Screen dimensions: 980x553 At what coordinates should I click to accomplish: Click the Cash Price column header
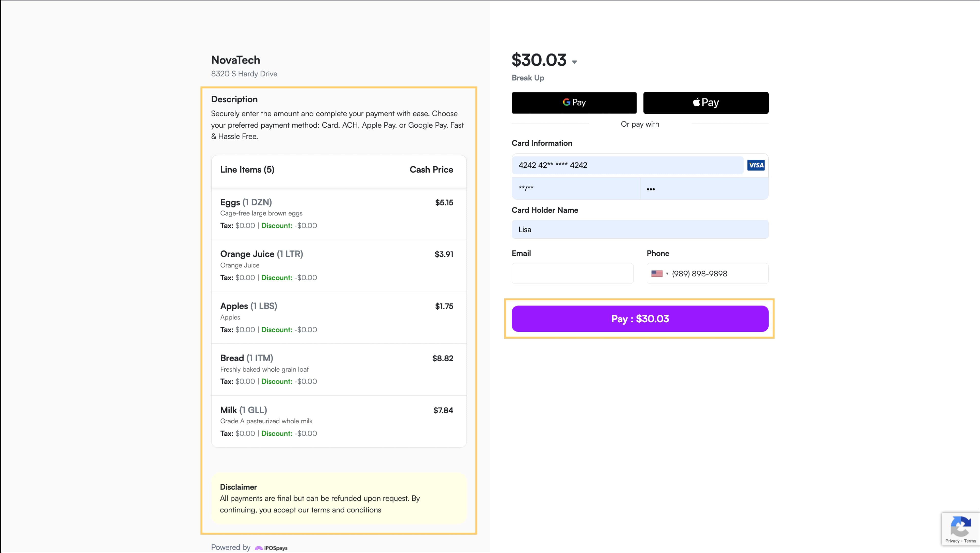pos(431,170)
